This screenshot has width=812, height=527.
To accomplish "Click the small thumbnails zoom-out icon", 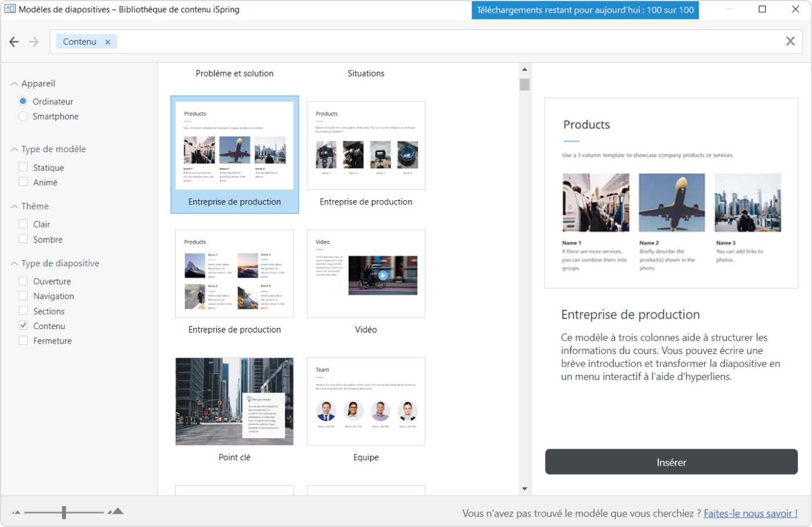I will tap(16, 512).
